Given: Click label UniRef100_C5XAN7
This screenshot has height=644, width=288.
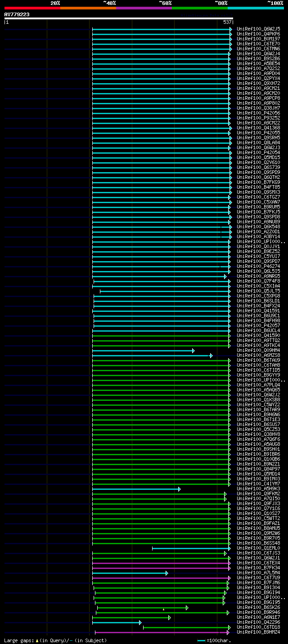Looking at the screenshot, I should [x=258, y=202].
